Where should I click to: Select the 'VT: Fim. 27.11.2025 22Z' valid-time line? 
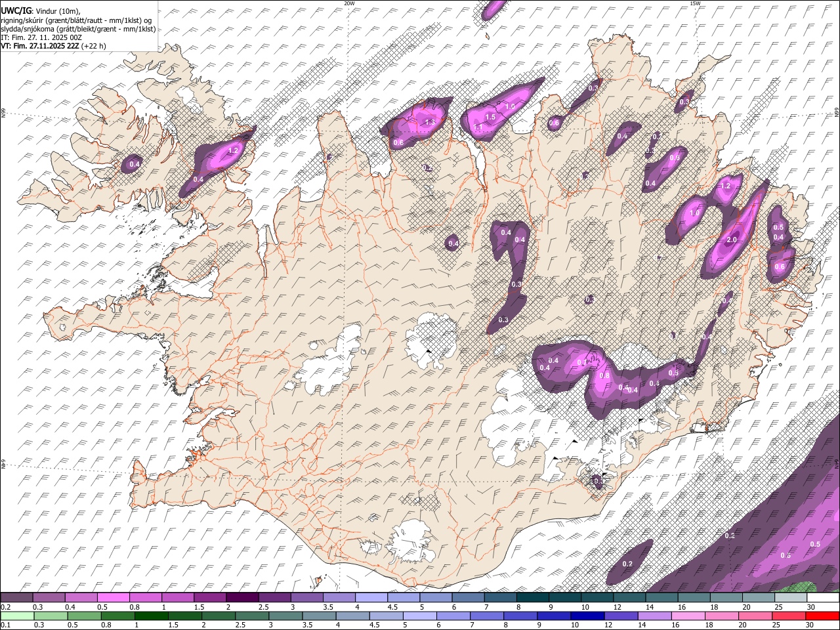coord(41,46)
